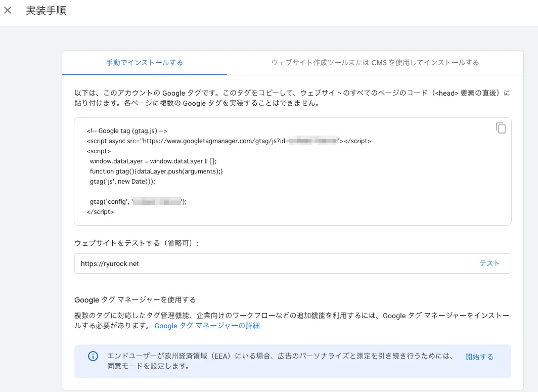Click the gtag('config') code line
Viewport: 538px width, 392px height.
[138, 201]
